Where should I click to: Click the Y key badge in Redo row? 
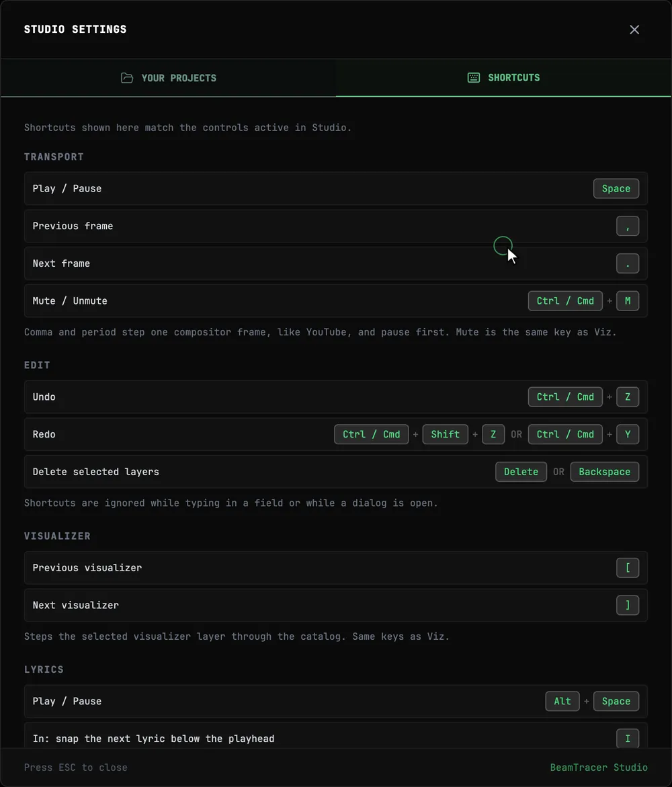(x=628, y=434)
